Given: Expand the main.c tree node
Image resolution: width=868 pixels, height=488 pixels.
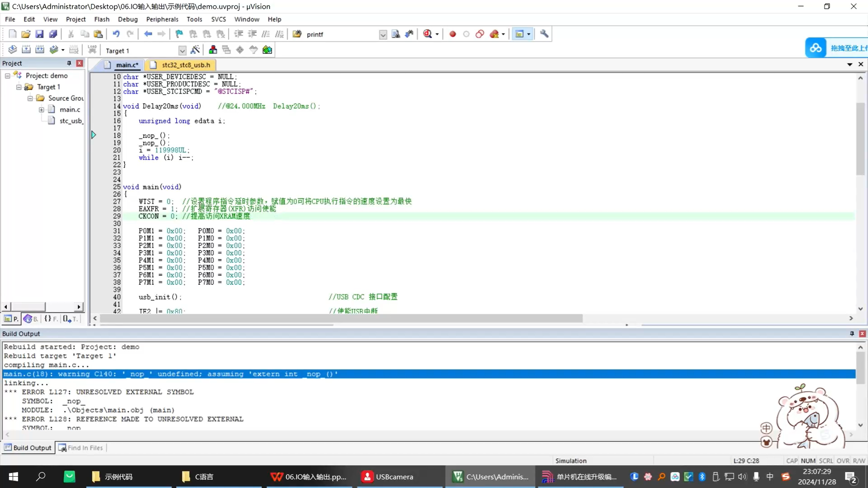Looking at the screenshot, I should 41,109.
